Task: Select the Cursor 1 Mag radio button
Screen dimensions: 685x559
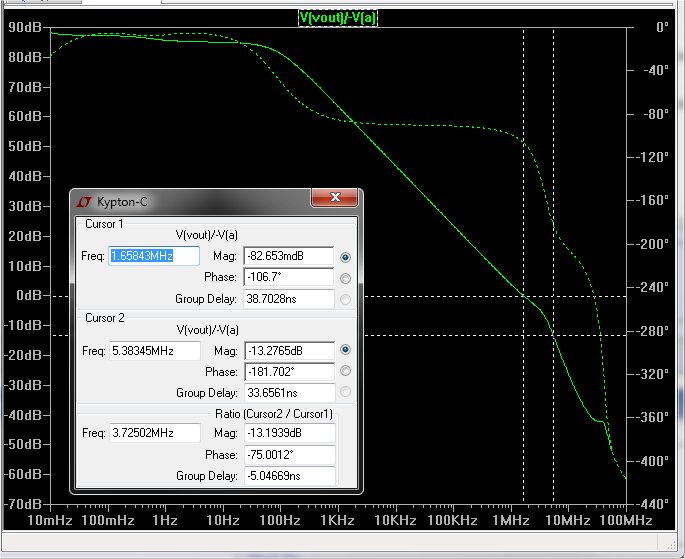Action: tap(345, 257)
